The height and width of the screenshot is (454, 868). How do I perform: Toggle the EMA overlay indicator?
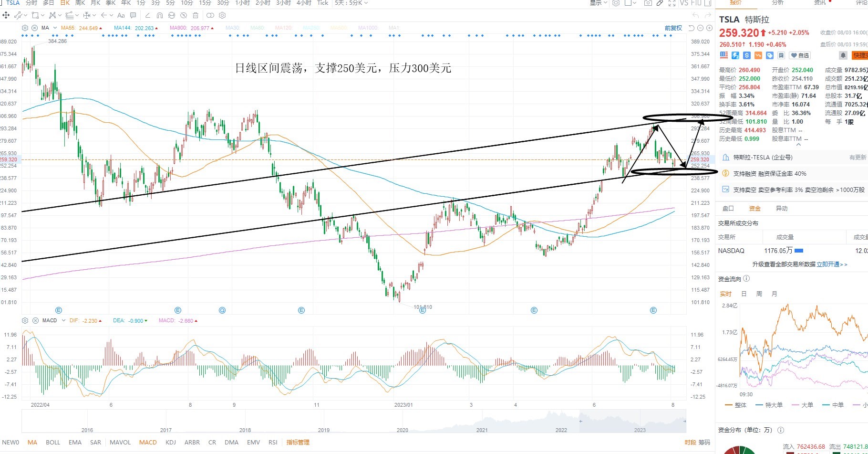pos(75,443)
